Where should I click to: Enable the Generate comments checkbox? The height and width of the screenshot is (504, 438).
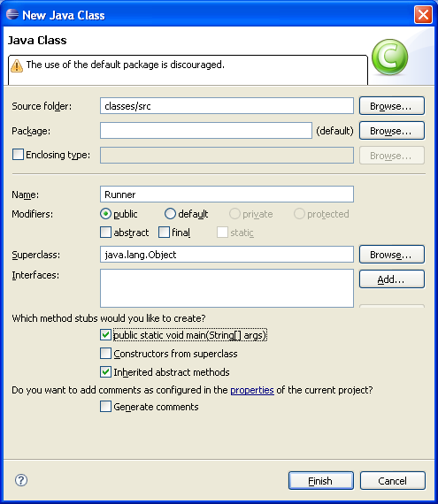pos(105,407)
